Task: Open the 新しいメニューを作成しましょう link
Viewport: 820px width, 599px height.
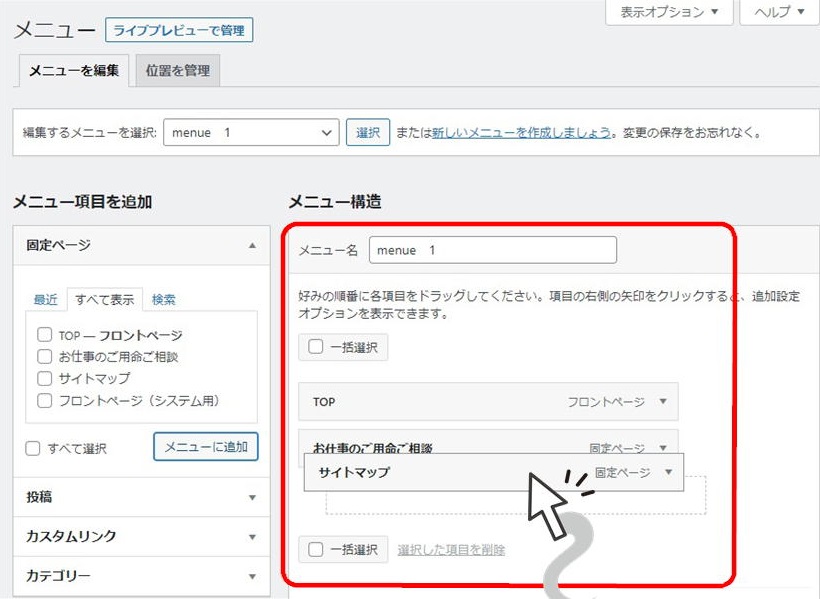Action: [521, 133]
